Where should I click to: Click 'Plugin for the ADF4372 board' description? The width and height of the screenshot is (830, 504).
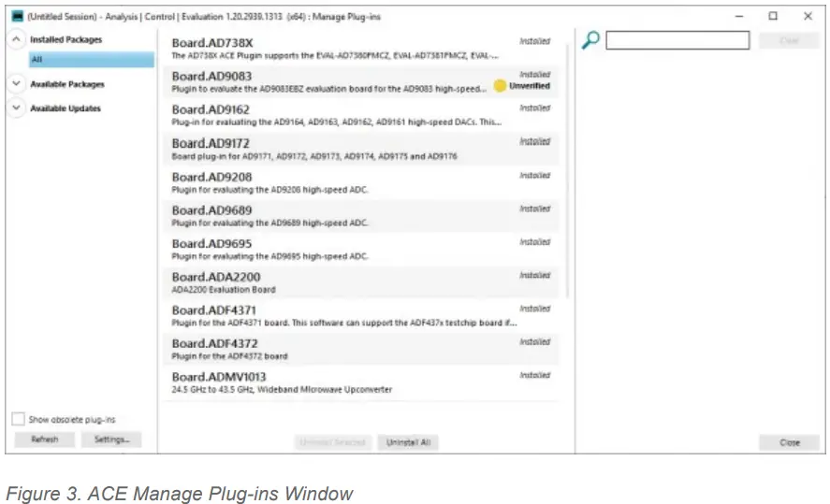229,356
